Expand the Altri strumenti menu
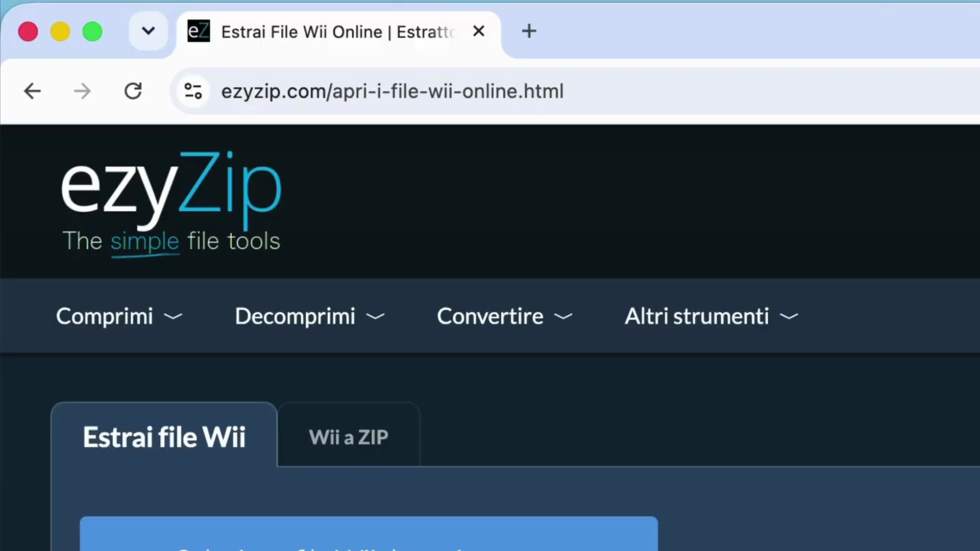The width and height of the screenshot is (980, 551). click(x=712, y=316)
